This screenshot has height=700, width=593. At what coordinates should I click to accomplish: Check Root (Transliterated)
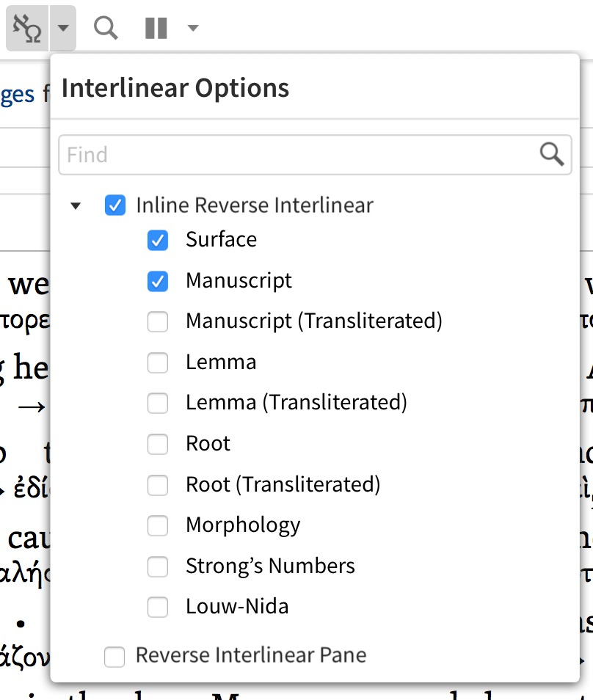tap(157, 484)
